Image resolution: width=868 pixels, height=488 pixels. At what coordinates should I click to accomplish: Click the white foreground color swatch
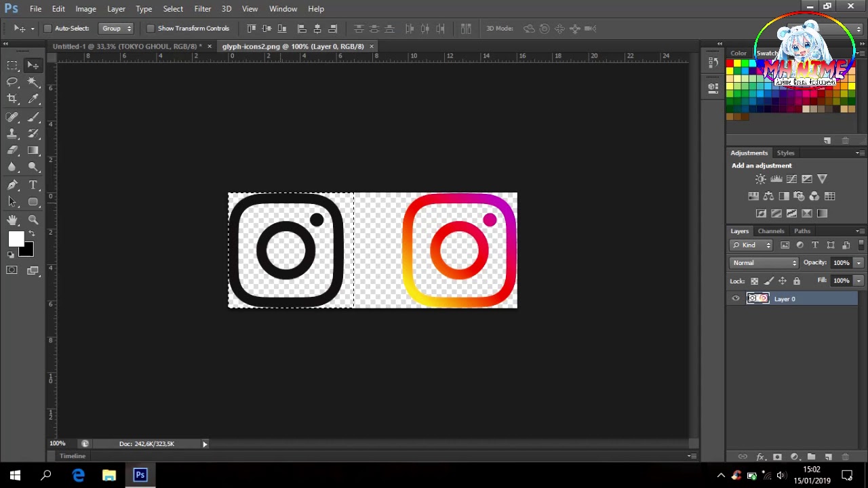coord(16,239)
